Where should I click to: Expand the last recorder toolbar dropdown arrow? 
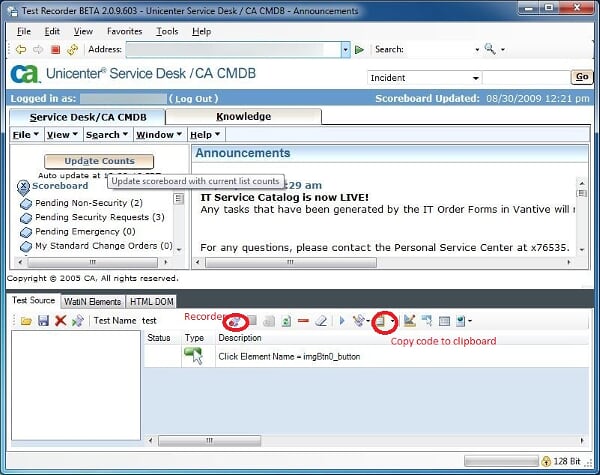[x=470, y=321]
